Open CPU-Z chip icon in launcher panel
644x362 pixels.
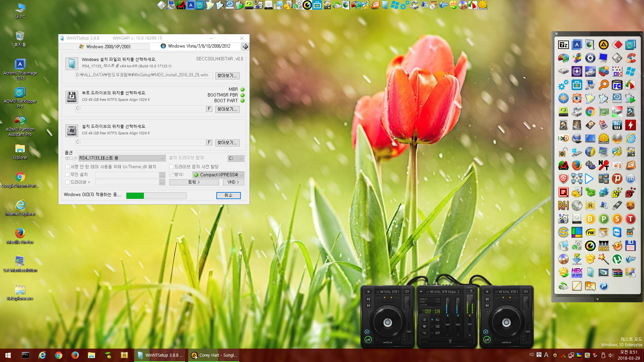click(577, 72)
